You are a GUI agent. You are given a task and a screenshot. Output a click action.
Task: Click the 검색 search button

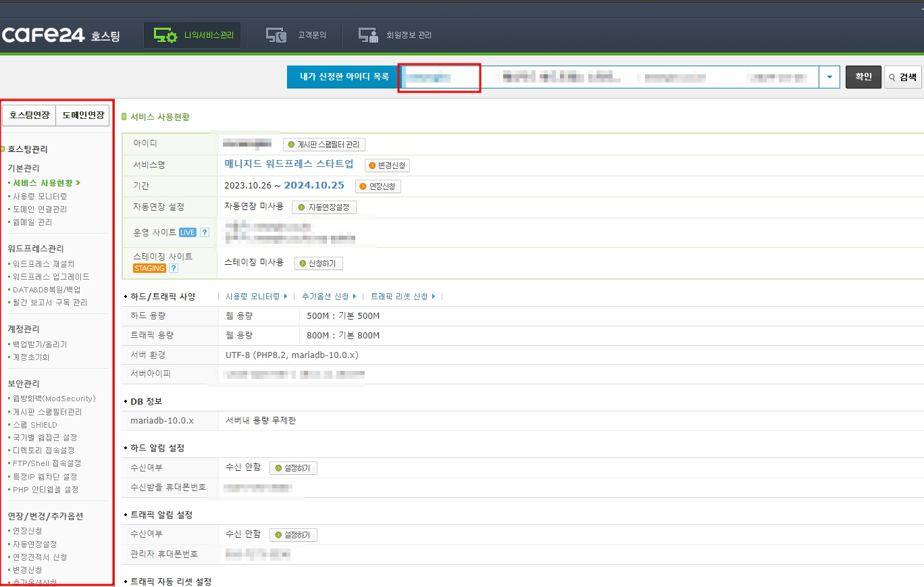[902, 77]
